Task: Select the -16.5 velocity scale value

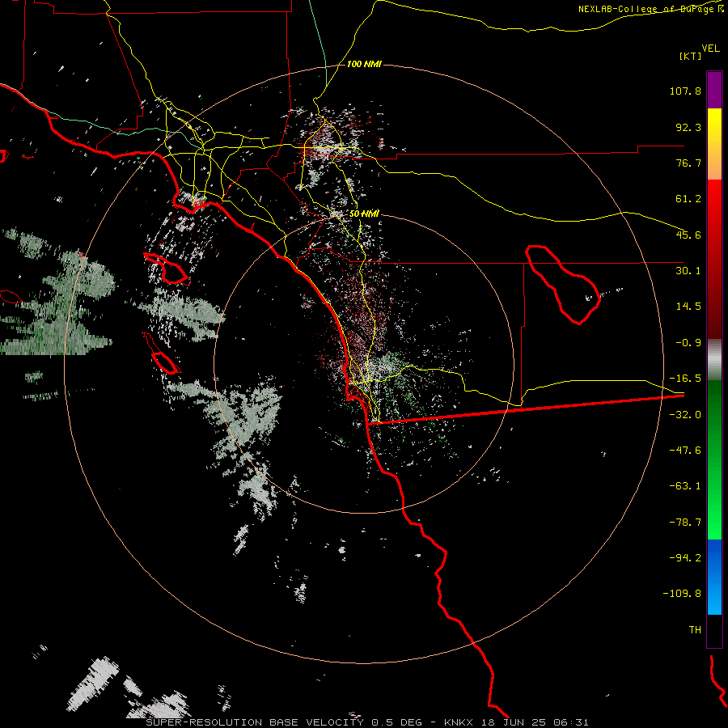Action: pos(685,379)
